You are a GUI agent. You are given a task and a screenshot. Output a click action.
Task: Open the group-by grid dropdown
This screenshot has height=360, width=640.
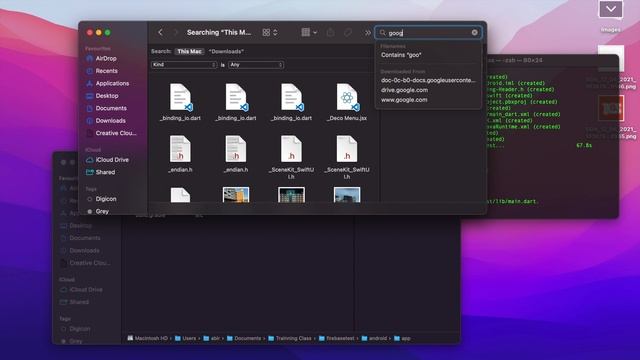(x=309, y=32)
